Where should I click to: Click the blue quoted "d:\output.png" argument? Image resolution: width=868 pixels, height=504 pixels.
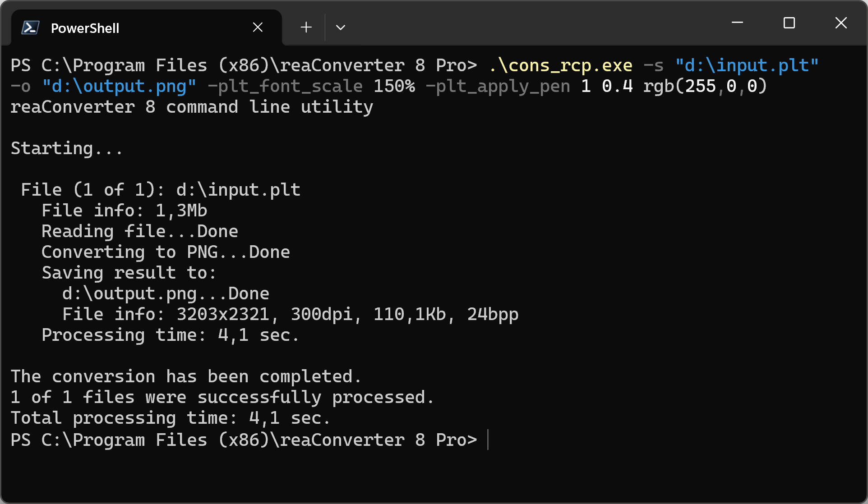[119, 87]
